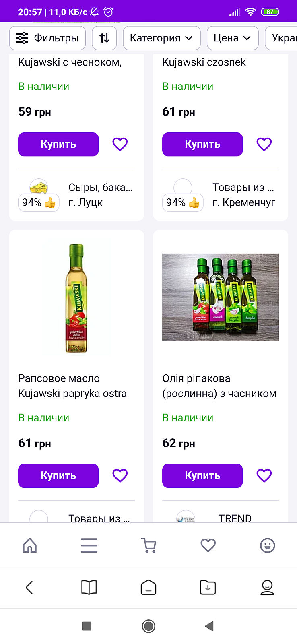Open the favorites list in bottom bar
The width and height of the screenshot is (297, 644).
[x=208, y=545]
